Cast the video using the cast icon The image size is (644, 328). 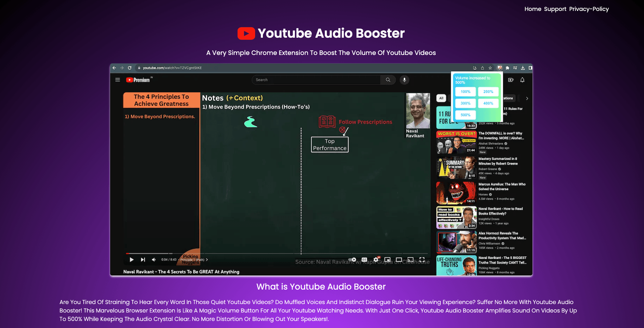[x=410, y=260]
